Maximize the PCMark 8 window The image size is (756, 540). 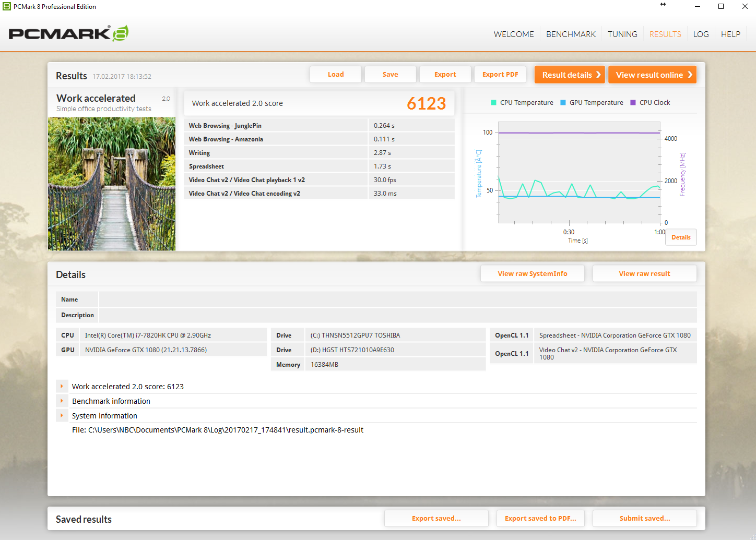pos(721,6)
